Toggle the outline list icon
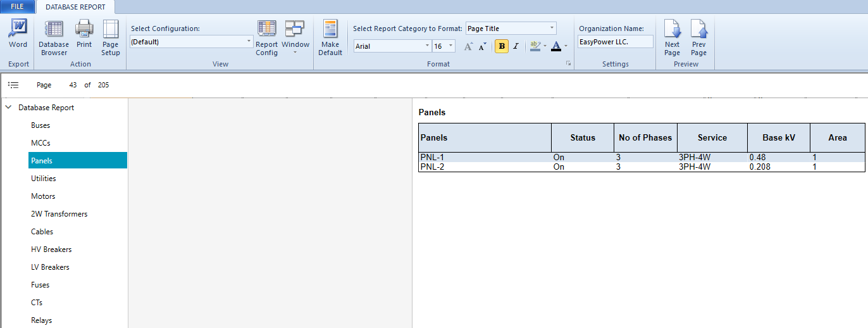Screen dimensions: 868x328 [13, 85]
